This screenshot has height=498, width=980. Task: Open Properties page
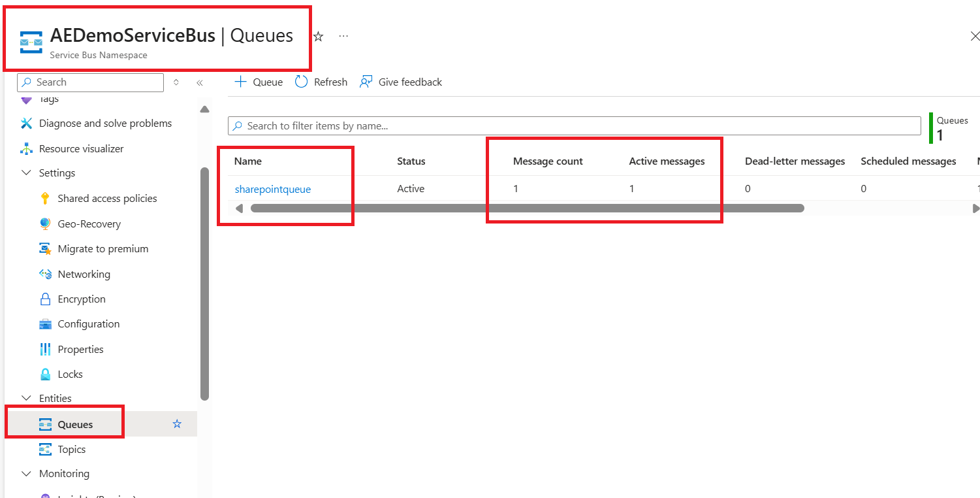tap(80, 350)
